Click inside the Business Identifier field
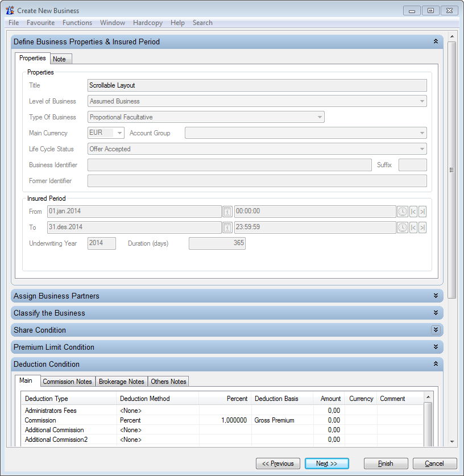Image resolution: width=464 pixels, height=476 pixels. [227, 164]
